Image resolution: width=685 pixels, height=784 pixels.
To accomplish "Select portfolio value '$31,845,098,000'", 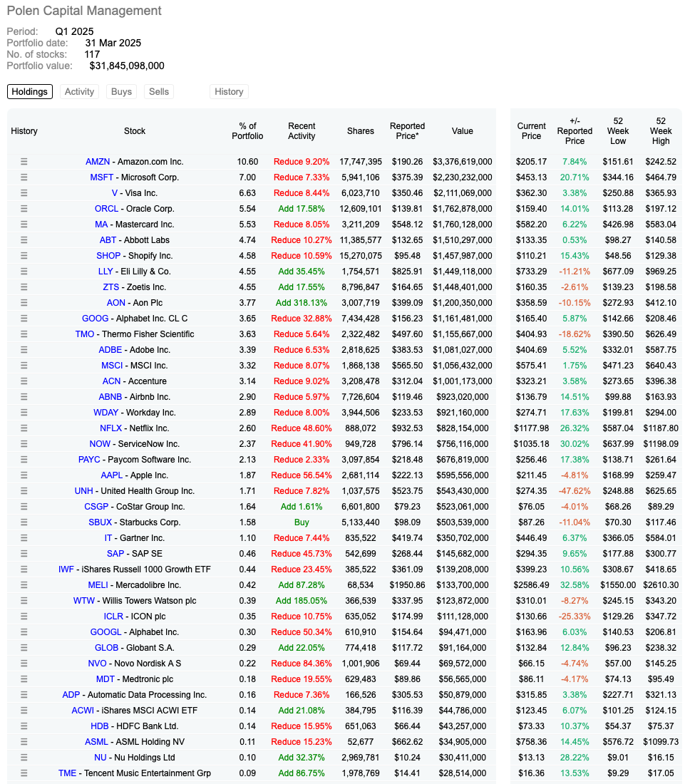I will pyautogui.click(x=127, y=66).
